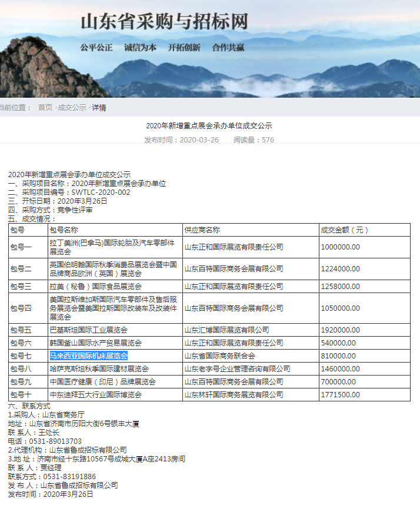Select project number text SWTLC-2020-002
This screenshot has width=420, height=505.
pos(101,192)
